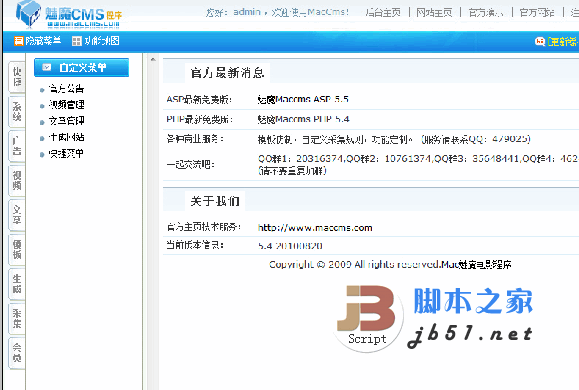Switch to the 采集 side tab
Image resolution: width=579 pixels, height=390 pixels.
[x=17, y=319]
